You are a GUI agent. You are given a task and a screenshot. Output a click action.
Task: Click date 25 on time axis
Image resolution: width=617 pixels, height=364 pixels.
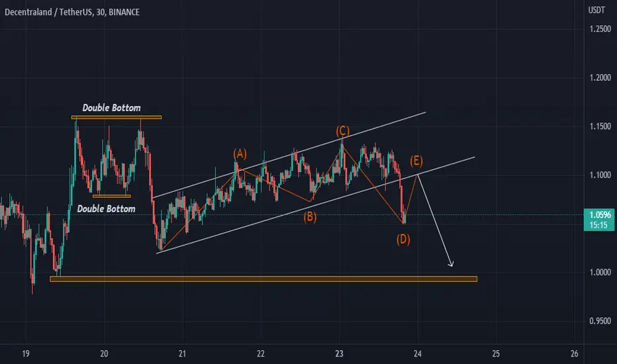(x=496, y=353)
